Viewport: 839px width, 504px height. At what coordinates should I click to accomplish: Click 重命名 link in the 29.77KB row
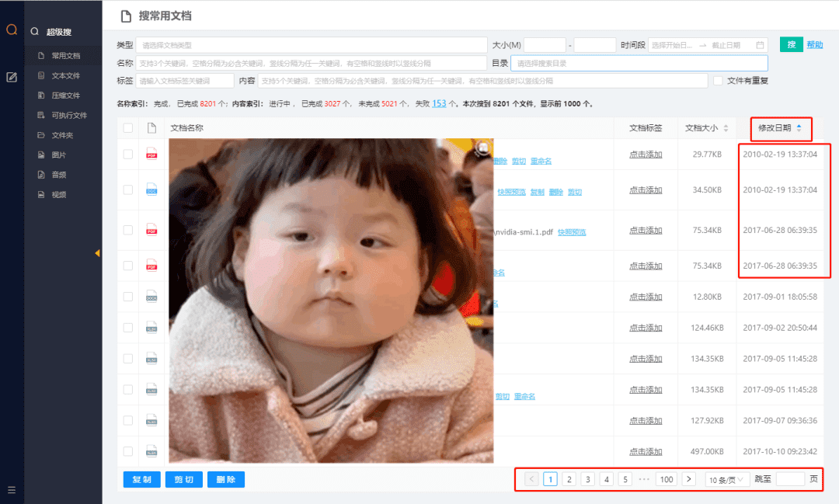coord(541,161)
